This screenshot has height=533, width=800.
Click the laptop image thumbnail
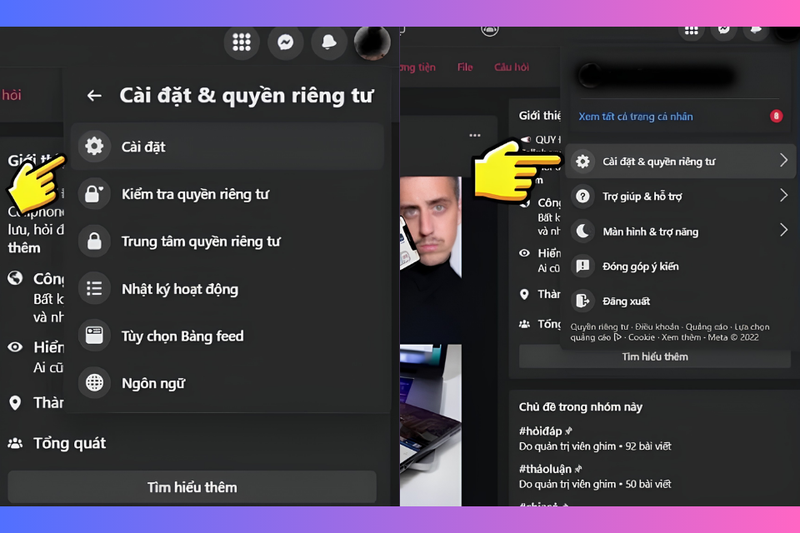tap(431, 425)
